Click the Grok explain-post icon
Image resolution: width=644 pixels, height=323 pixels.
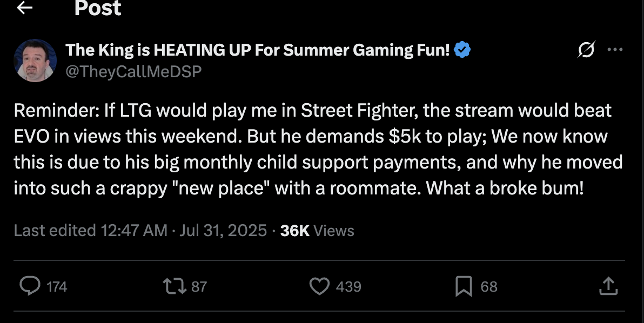coord(585,50)
